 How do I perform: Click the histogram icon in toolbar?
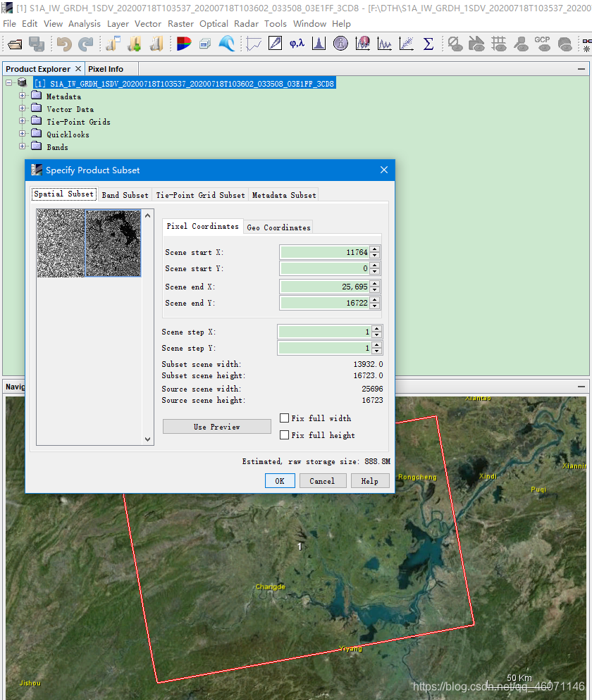(319, 44)
